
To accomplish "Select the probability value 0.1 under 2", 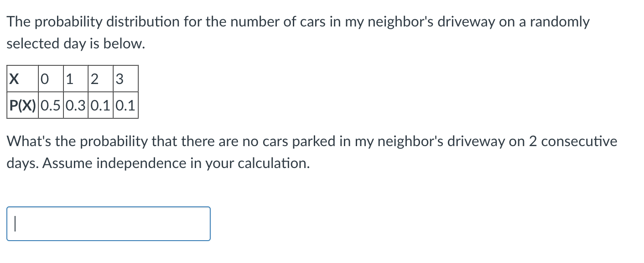I will coord(100,105).
